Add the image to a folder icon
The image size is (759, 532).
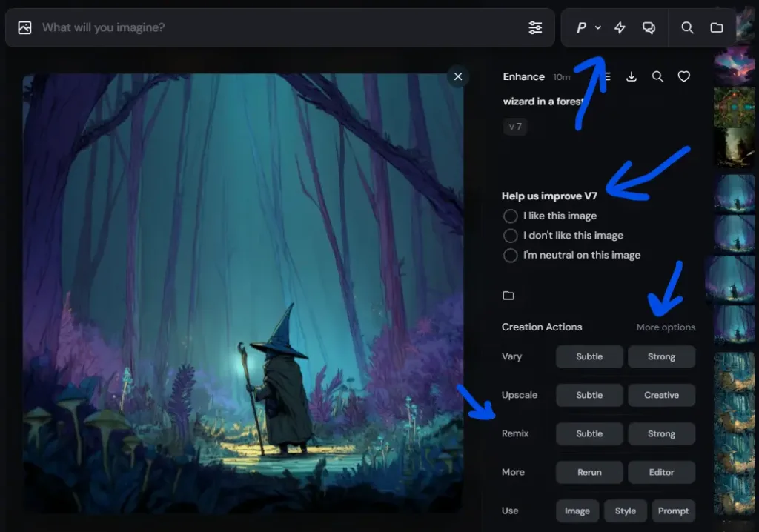pos(508,296)
